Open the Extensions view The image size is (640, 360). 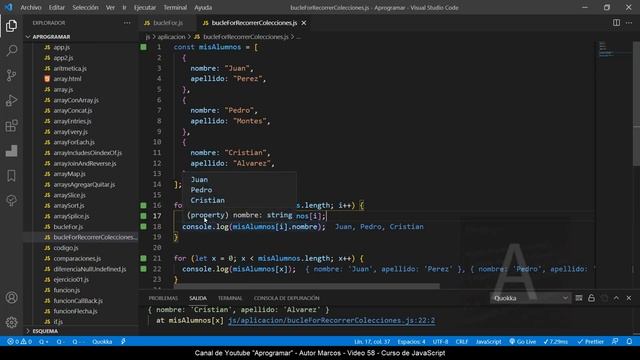(11, 126)
